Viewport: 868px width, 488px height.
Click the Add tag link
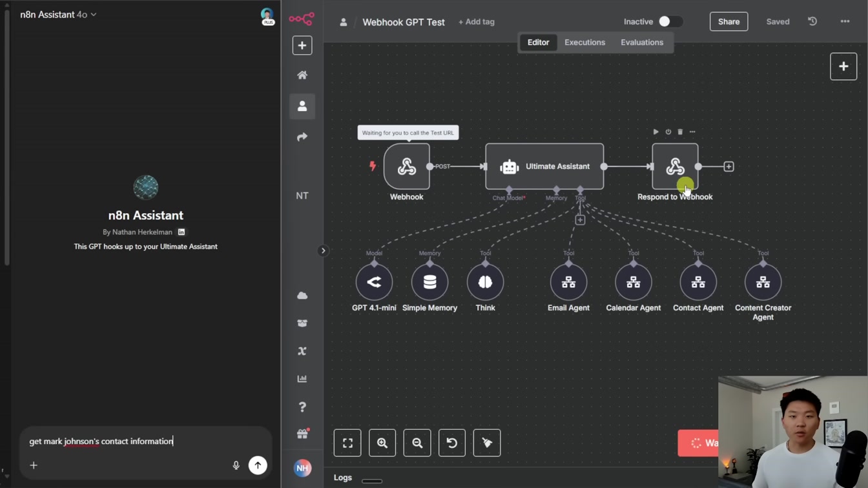click(476, 22)
